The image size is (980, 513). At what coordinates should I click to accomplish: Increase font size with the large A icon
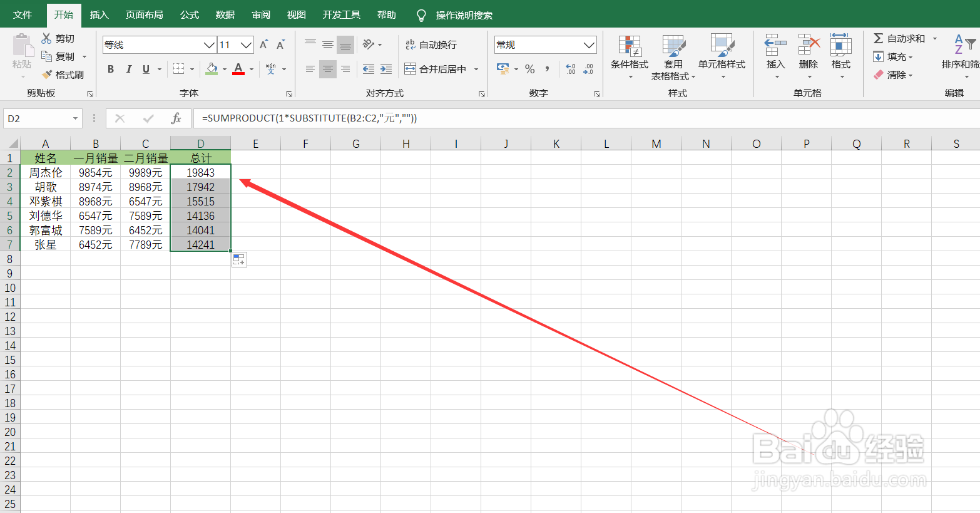click(x=263, y=44)
